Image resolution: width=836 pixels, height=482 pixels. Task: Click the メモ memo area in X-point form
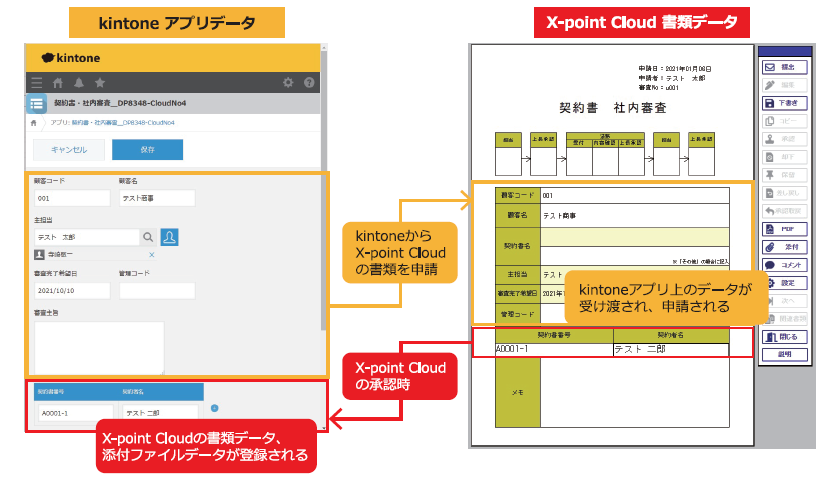tap(634, 392)
